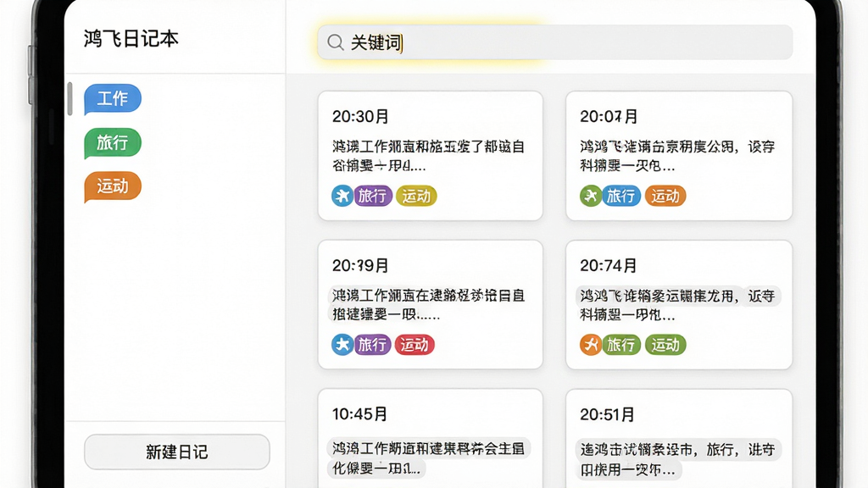Screen dimensions: 868x488
Task: Click summary text of 10:45月 card
Action: point(428,457)
